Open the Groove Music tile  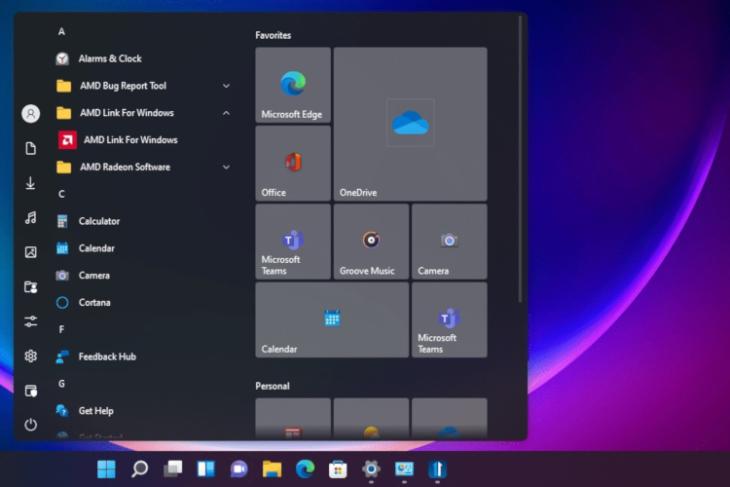[x=372, y=241]
